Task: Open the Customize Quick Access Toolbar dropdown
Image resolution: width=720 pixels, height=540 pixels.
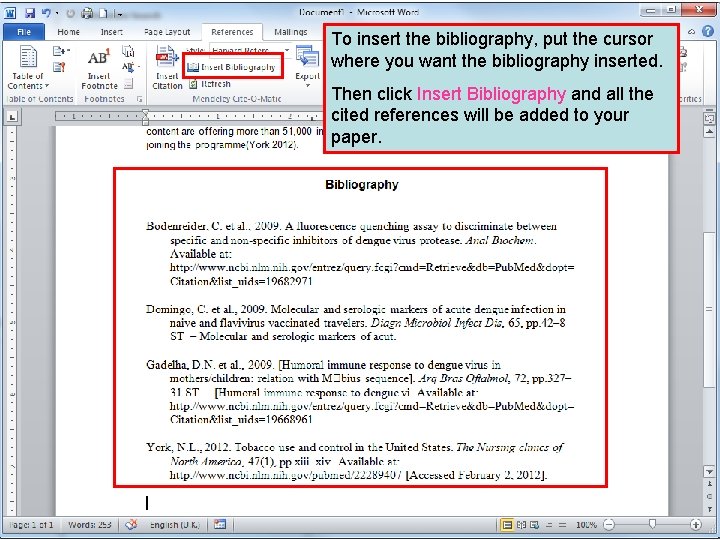Action: [x=119, y=14]
